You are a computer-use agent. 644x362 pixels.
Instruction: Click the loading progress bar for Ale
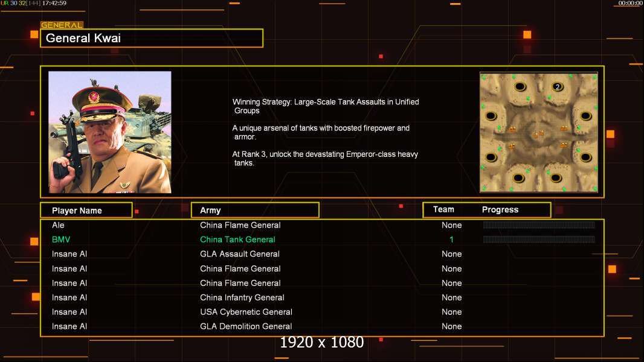[x=539, y=224]
